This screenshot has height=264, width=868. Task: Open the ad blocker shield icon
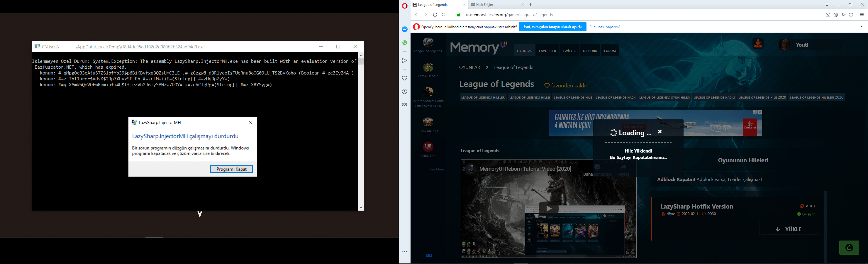point(836,15)
